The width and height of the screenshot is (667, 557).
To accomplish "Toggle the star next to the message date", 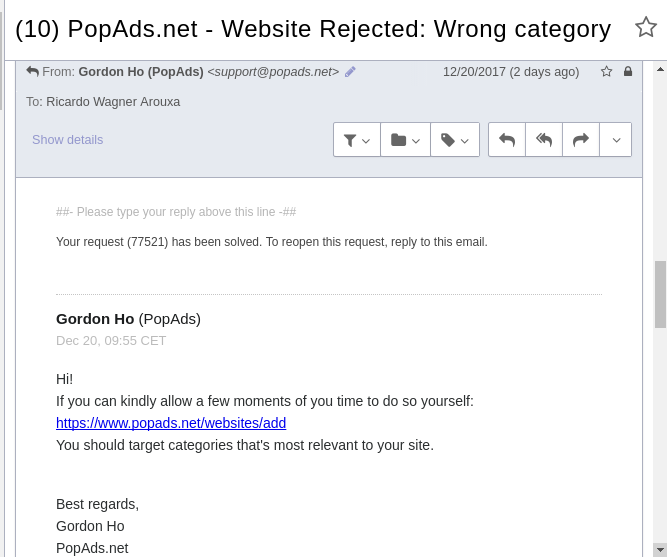I will tap(606, 72).
